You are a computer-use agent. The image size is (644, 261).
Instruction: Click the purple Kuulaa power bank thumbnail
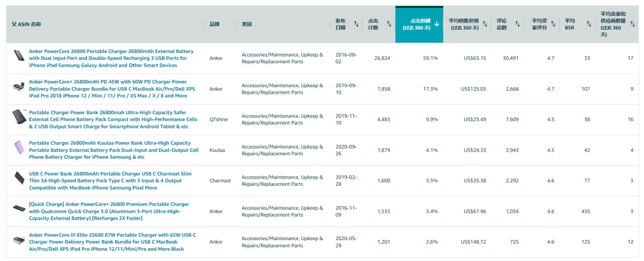[x=19, y=148]
